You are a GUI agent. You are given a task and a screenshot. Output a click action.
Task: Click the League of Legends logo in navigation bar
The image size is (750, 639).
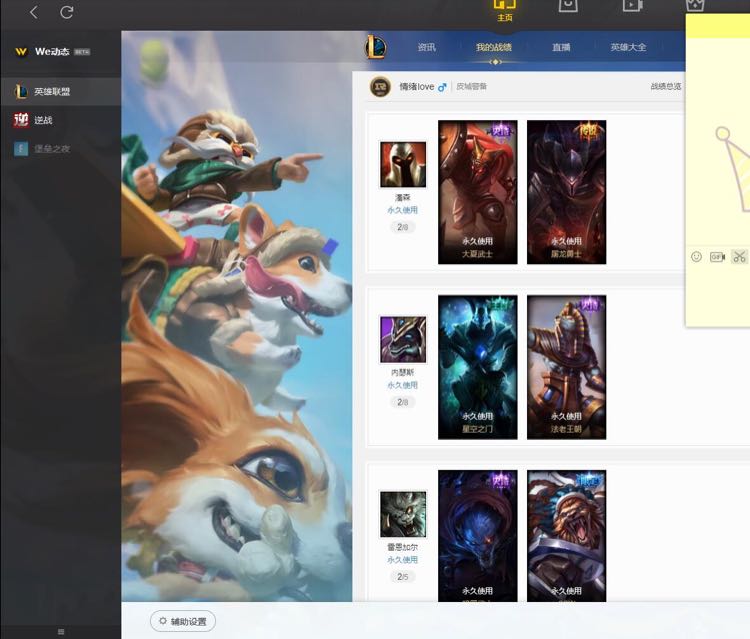[x=375, y=47]
